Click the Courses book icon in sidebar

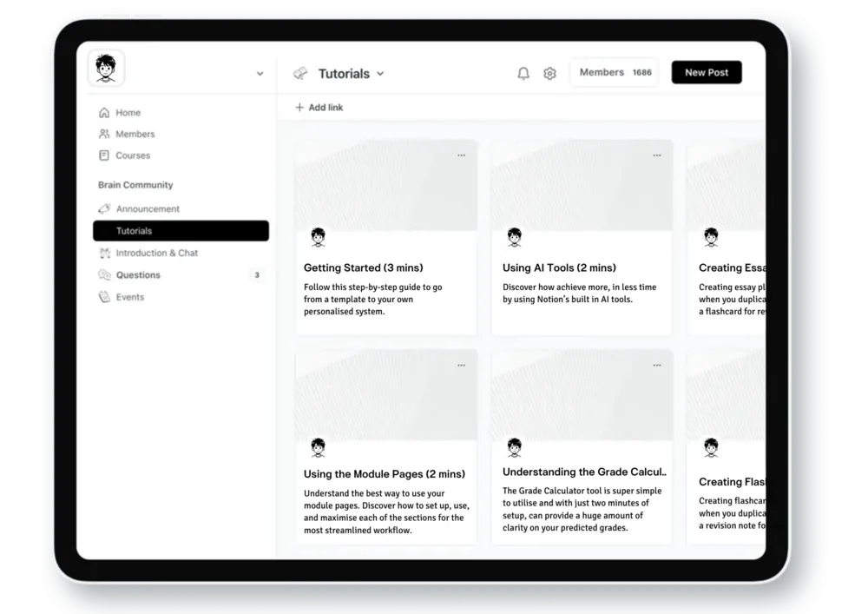click(x=104, y=155)
